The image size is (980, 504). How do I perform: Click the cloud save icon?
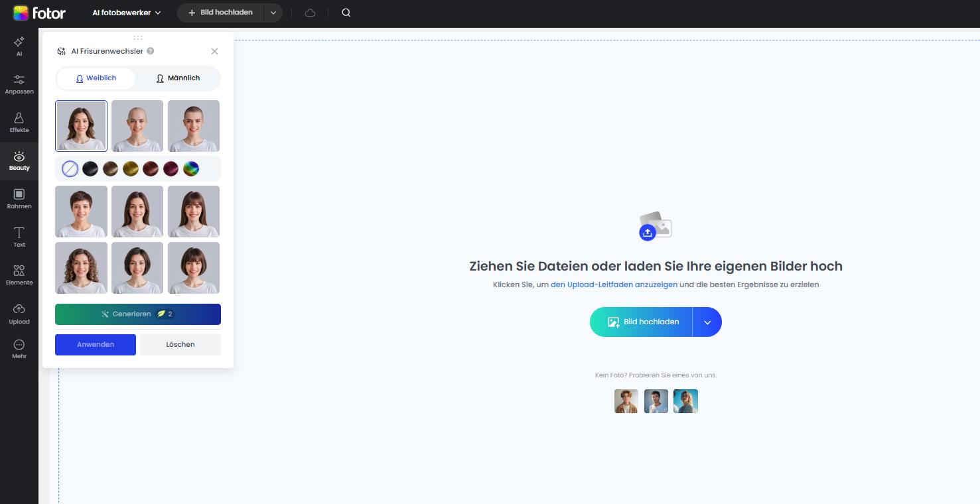point(310,13)
